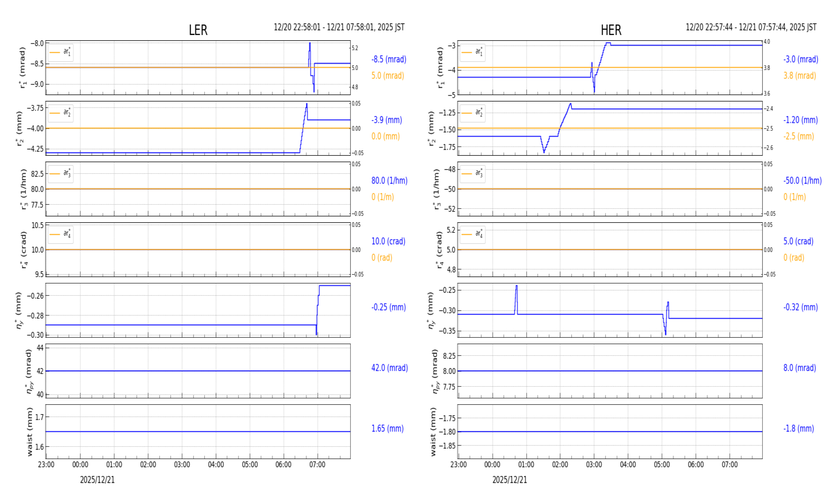This screenshot has height=504, width=824.
Task: Click the LER value -8.5 (mrad)
Action: [389, 60]
